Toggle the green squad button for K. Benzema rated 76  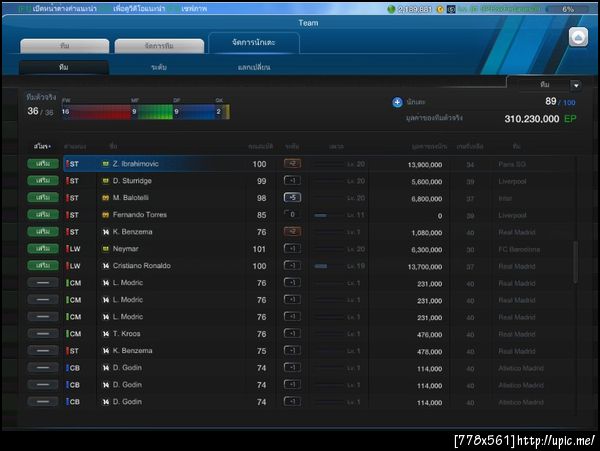pyautogui.click(x=43, y=231)
